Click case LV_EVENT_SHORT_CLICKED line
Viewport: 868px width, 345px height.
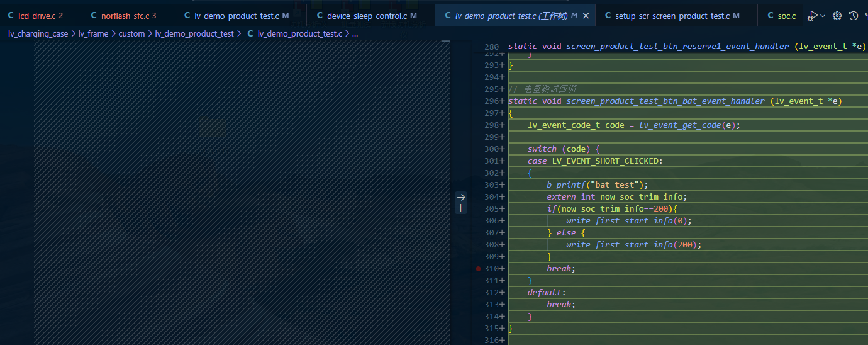point(595,161)
